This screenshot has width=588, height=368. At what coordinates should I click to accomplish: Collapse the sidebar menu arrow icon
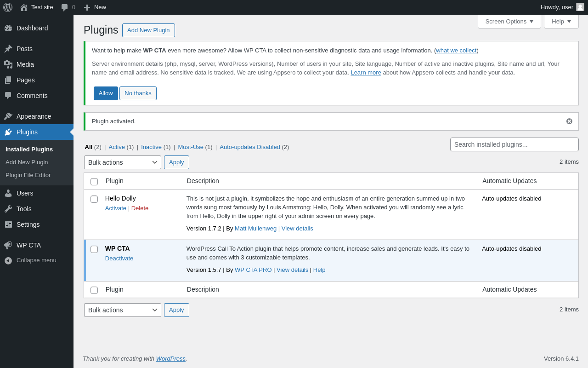coord(8,260)
